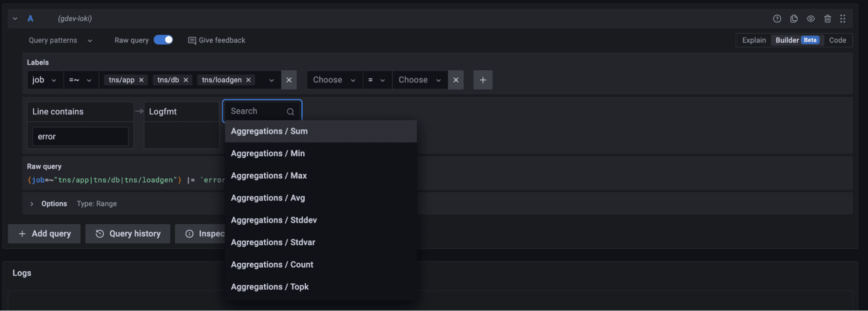Focus the operation Search field

click(x=258, y=111)
